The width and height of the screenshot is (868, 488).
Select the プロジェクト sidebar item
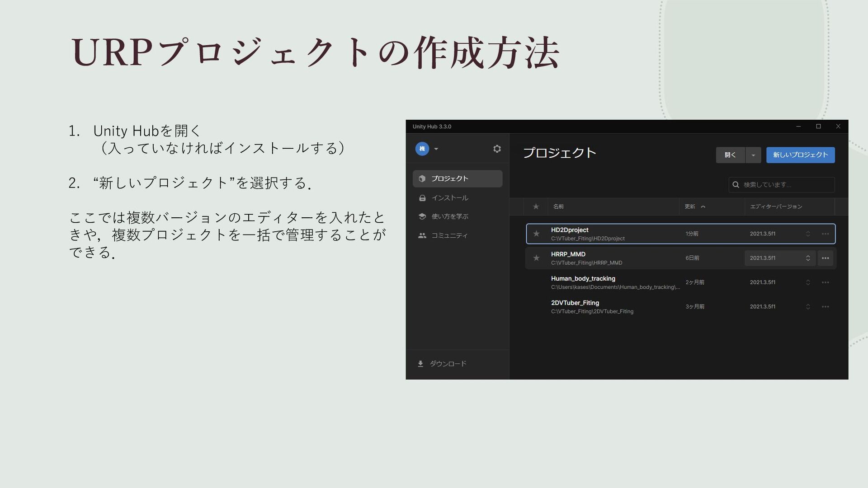click(458, 178)
